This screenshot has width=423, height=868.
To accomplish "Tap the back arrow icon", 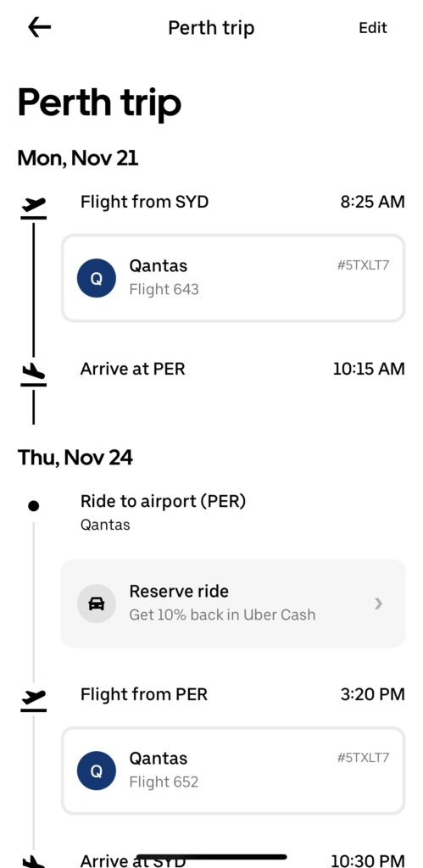I will [x=39, y=27].
